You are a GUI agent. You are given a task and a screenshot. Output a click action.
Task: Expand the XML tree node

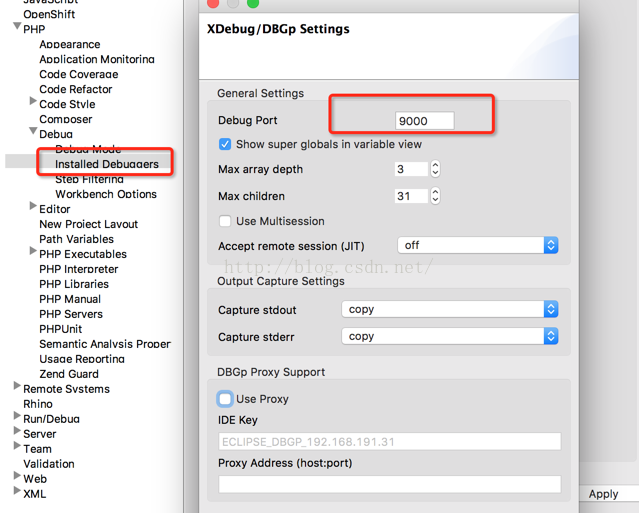click(x=17, y=490)
